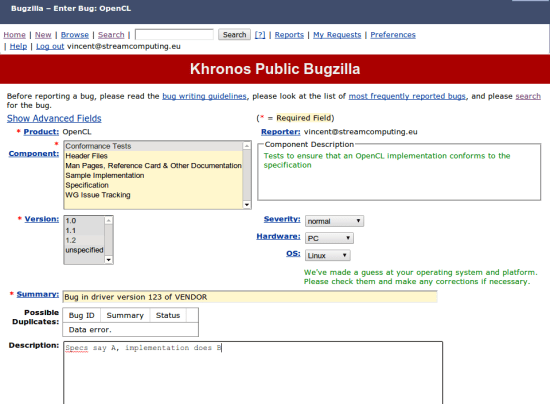
Task: Open the bug writing guidelines link
Action: tap(204, 96)
